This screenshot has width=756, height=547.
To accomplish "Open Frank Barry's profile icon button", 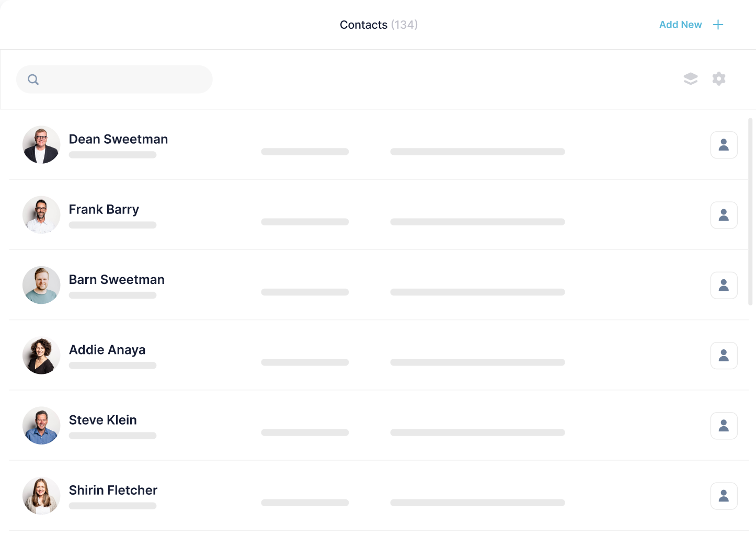I will 724,215.
